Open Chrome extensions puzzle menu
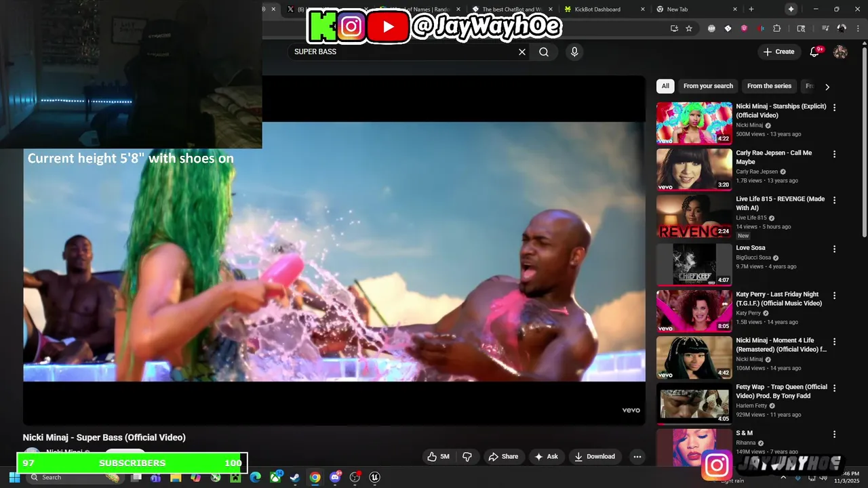 click(777, 28)
